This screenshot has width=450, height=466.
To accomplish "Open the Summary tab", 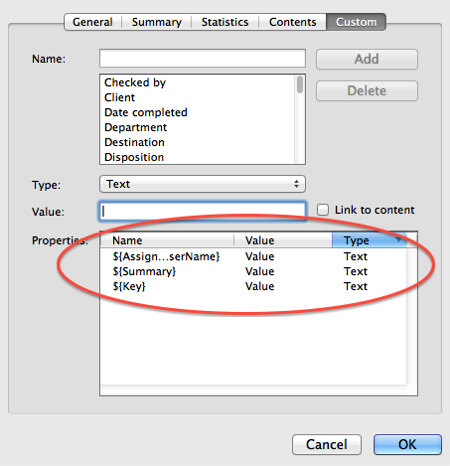I will 157,22.
